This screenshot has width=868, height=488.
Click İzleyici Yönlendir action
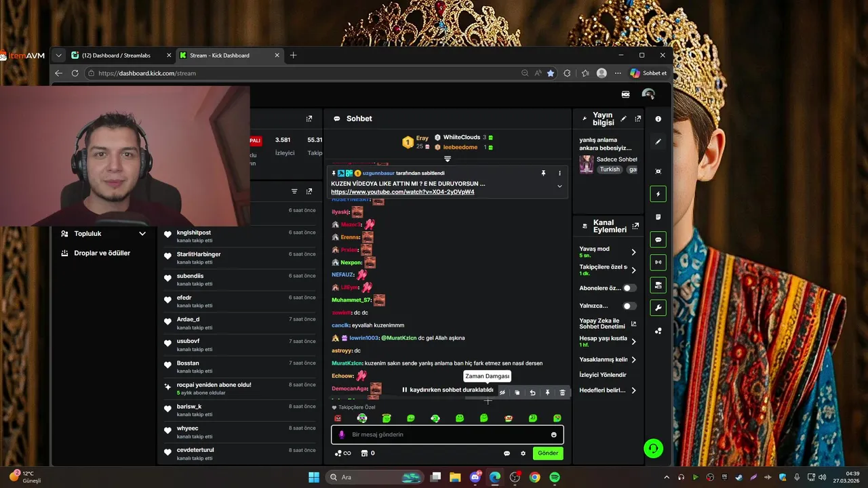(x=603, y=375)
